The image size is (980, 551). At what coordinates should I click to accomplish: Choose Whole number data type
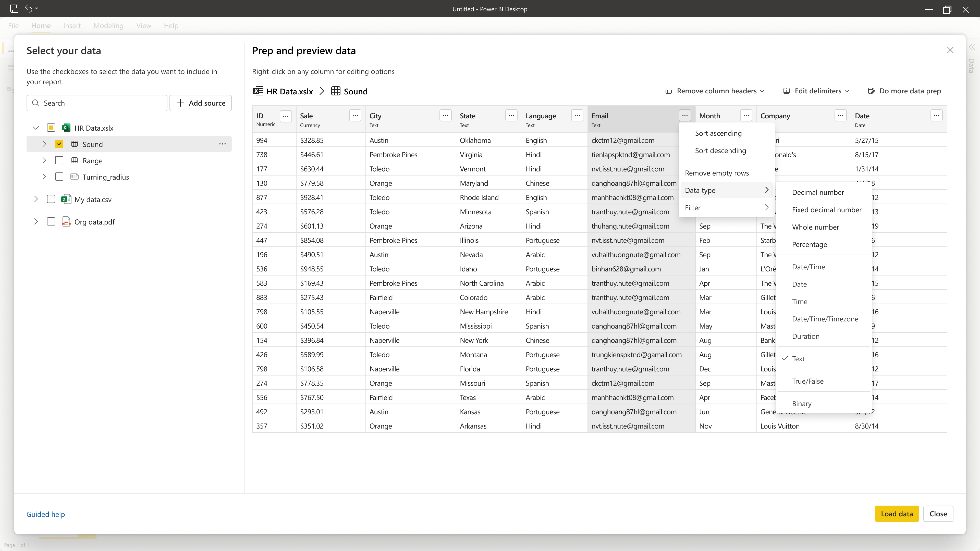coord(815,227)
